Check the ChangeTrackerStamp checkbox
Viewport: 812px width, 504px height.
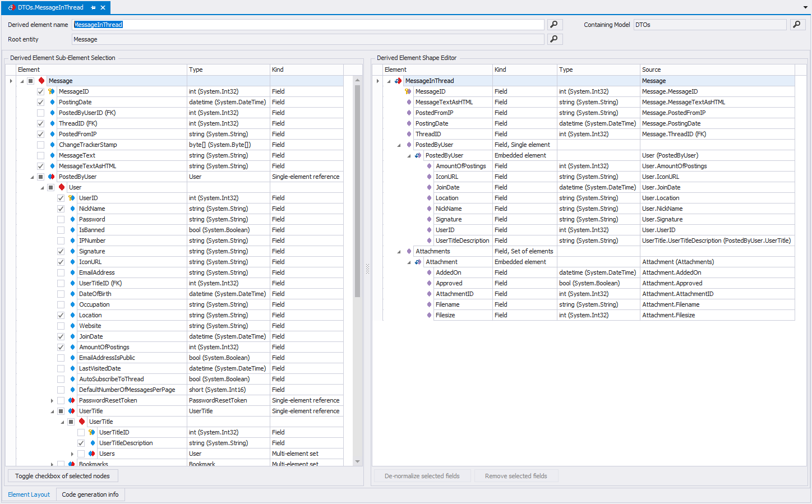click(x=41, y=145)
